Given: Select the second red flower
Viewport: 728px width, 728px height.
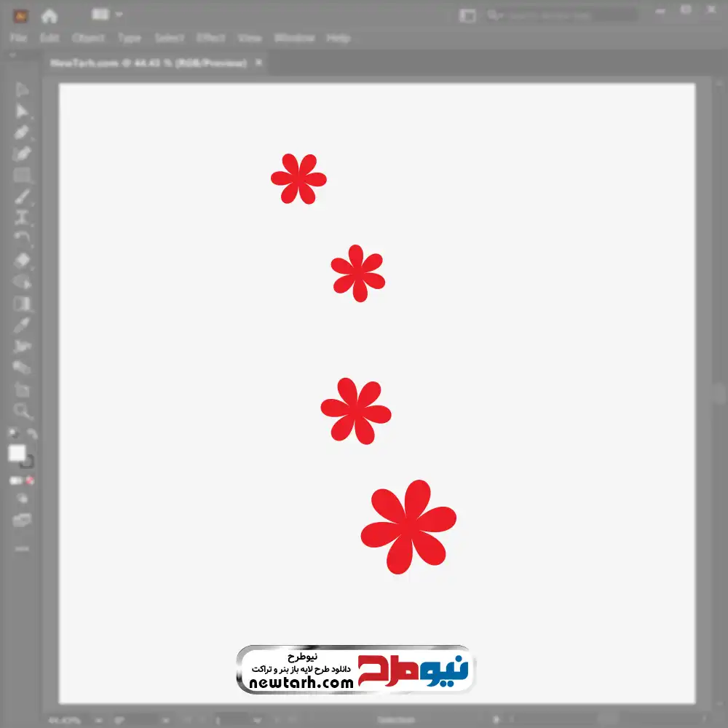Looking at the screenshot, I should click(358, 273).
